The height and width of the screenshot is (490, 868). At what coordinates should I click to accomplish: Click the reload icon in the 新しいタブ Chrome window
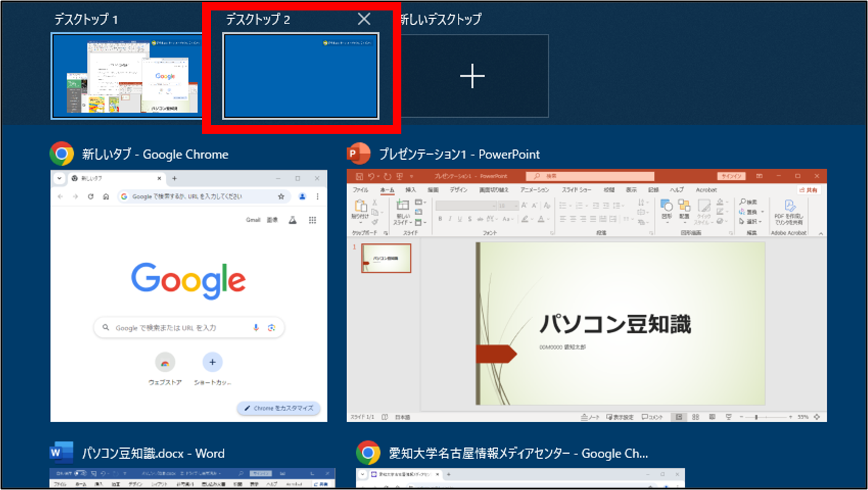[91, 197]
